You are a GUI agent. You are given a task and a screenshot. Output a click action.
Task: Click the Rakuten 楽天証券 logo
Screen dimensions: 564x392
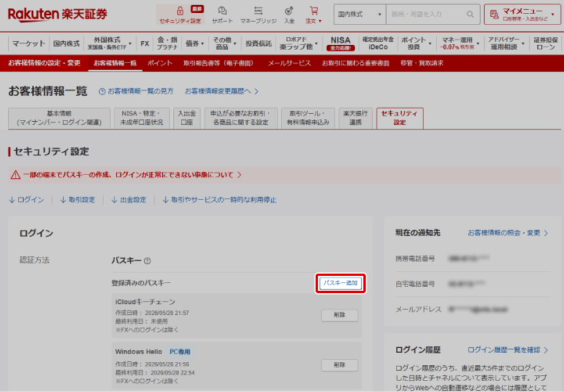[x=57, y=14]
